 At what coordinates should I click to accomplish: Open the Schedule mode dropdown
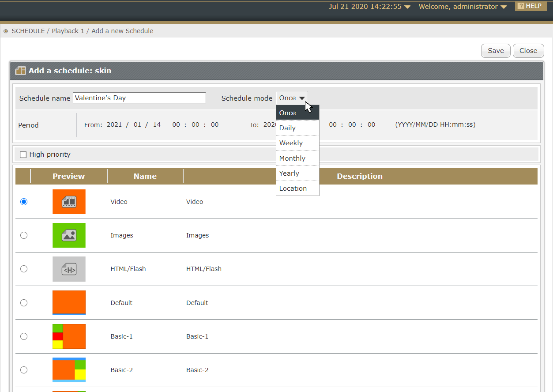pos(292,98)
